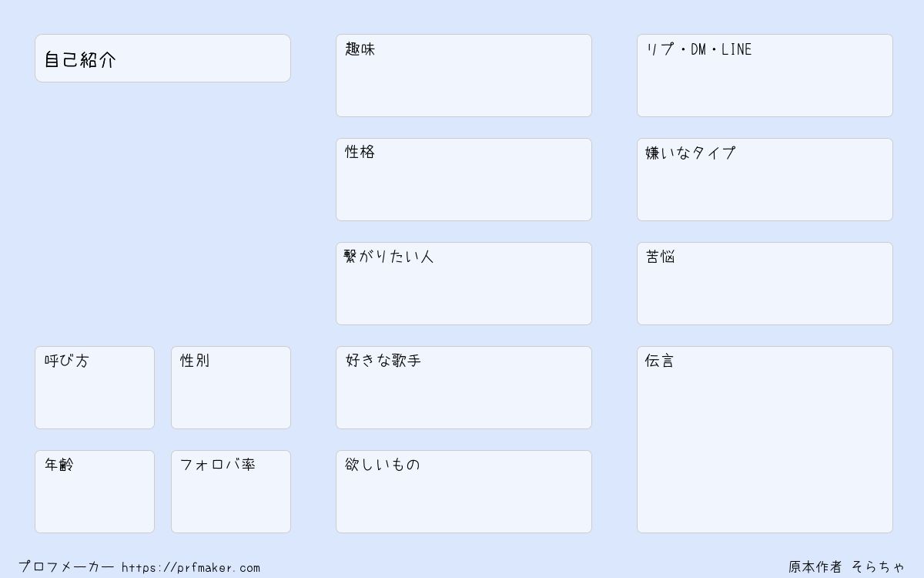Image resolution: width=924 pixels, height=578 pixels.
Task: Click the empty area below 自己紹介
Action: click(162, 213)
